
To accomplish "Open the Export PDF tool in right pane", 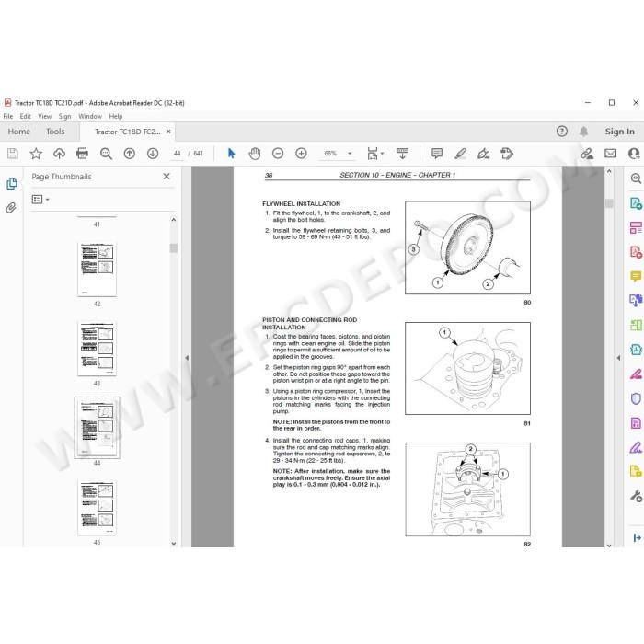I will 636,203.
